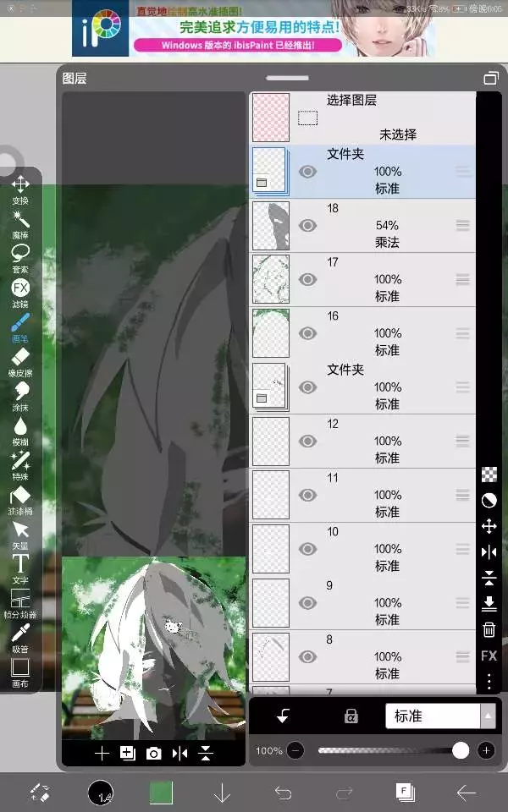Screen dimensions: 508x812
Task: Click layer 18 thumbnail
Action: click(271, 225)
